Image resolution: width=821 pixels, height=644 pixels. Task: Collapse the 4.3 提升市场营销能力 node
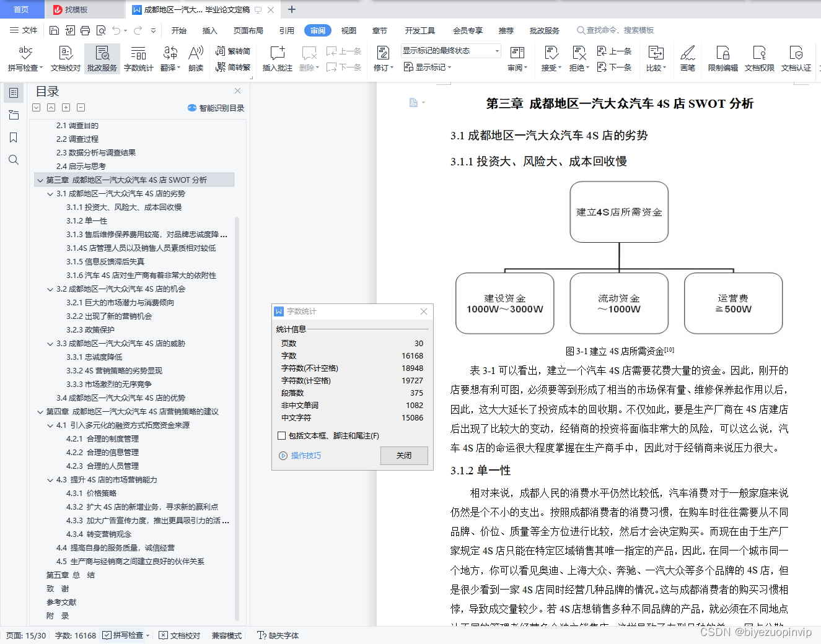click(50, 480)
